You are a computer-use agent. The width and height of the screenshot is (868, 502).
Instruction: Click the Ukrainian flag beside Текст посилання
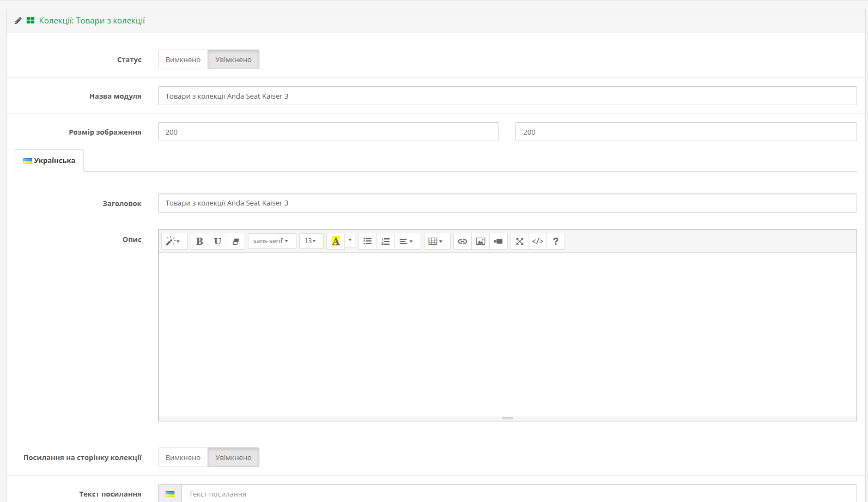pos(170,494)
